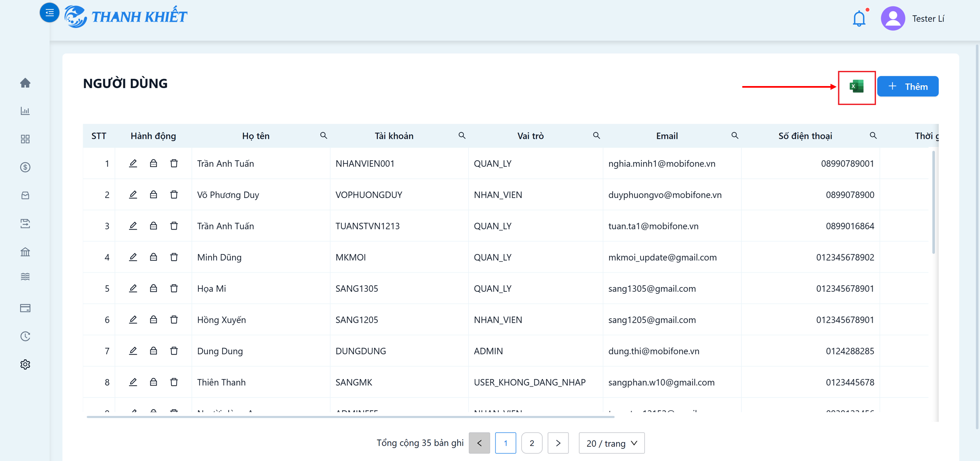Open search filter for Vai trò column
980x461 pixels.
point(596,136)
